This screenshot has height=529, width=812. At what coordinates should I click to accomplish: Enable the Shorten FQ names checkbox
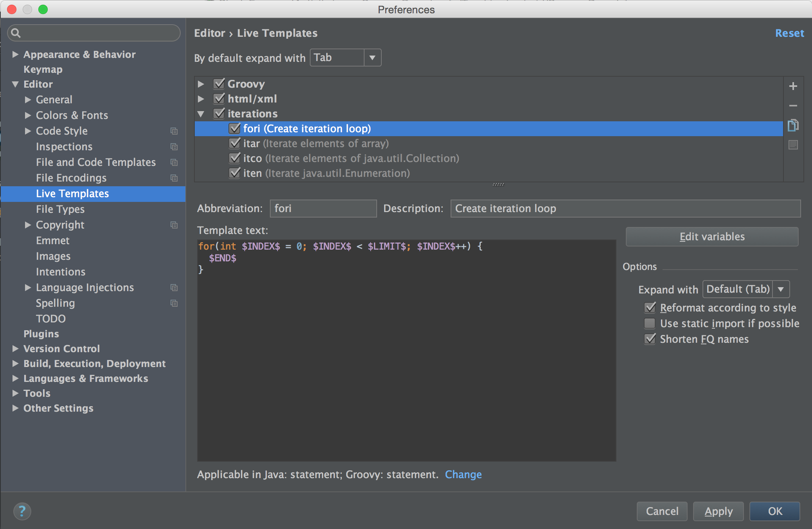pos(649,338)
